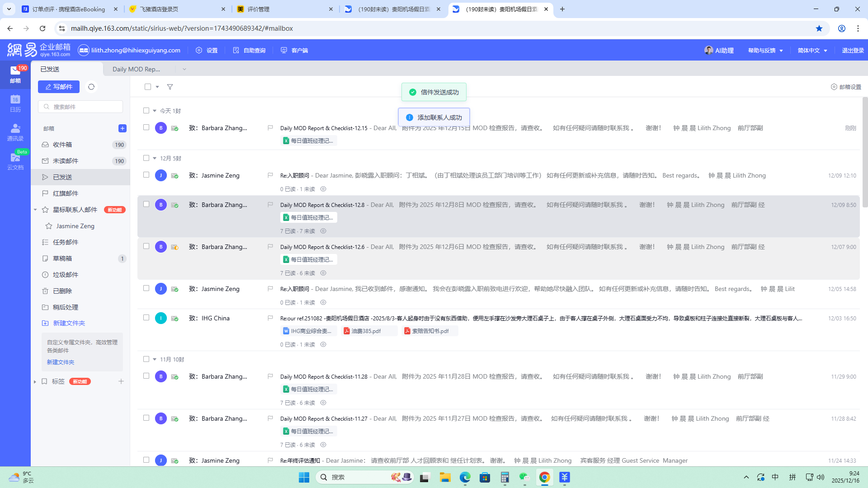The height and width of the screenshot is (488, 868).
Task: Click the blue add-mailbox plus icon
Action: point(122,128)
